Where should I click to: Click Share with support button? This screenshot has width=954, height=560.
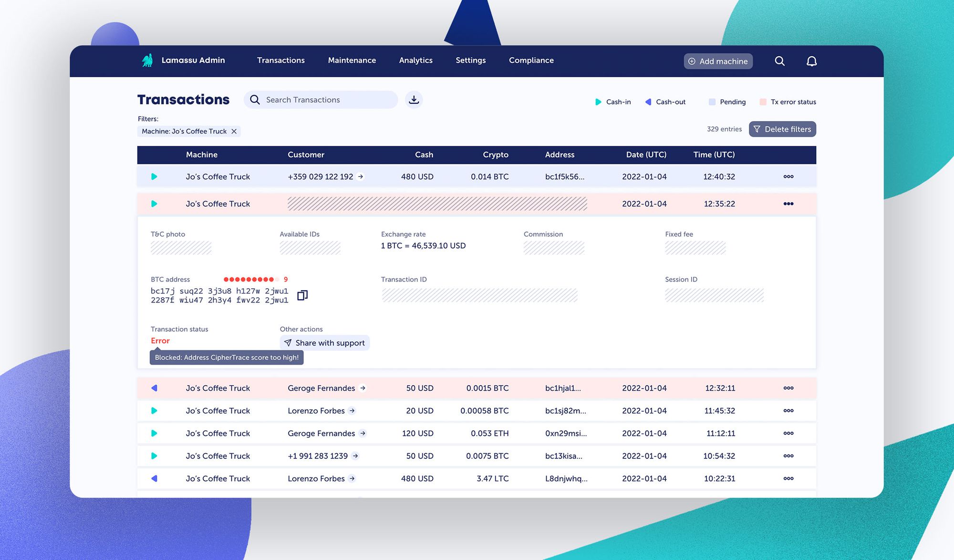[x=324, y=343]
